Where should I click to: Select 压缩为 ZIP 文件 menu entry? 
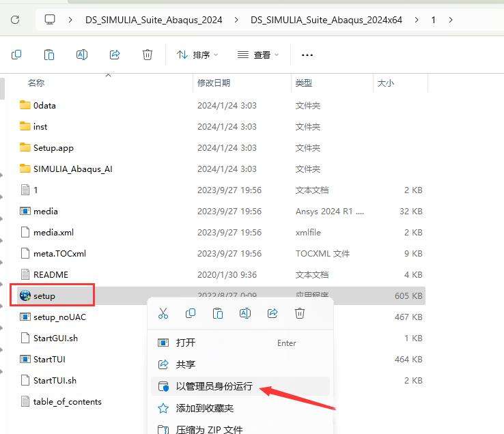coord(240,429)
